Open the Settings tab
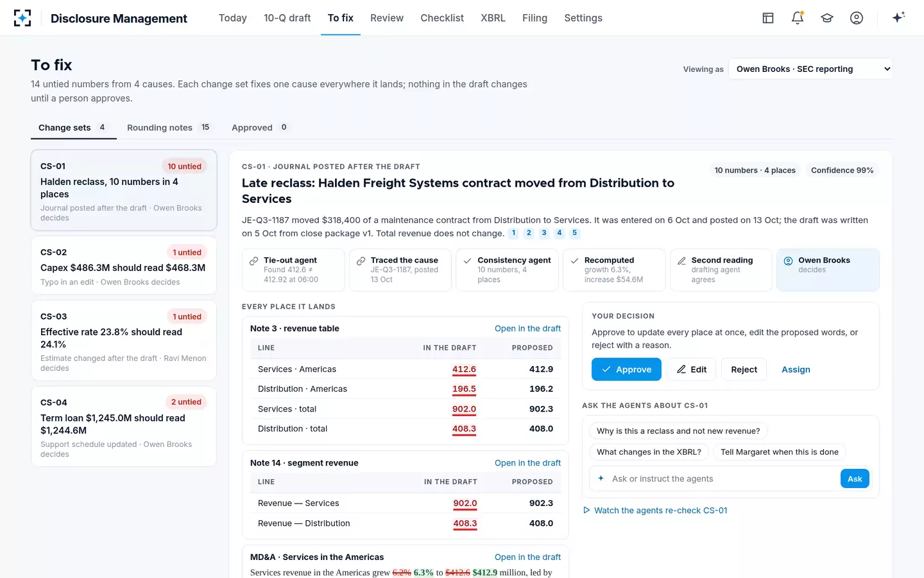924x578 pixels. point(583,18)
